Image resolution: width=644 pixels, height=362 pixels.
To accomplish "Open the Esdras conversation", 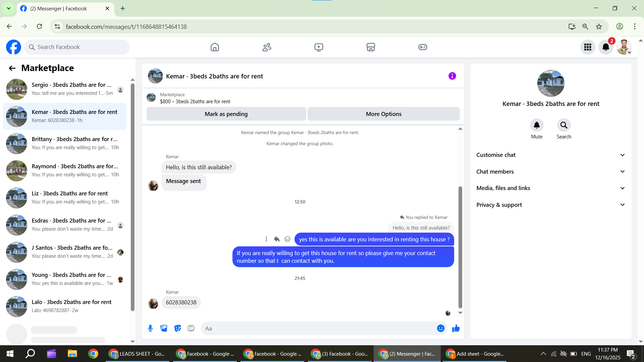I will click(65, 225).
